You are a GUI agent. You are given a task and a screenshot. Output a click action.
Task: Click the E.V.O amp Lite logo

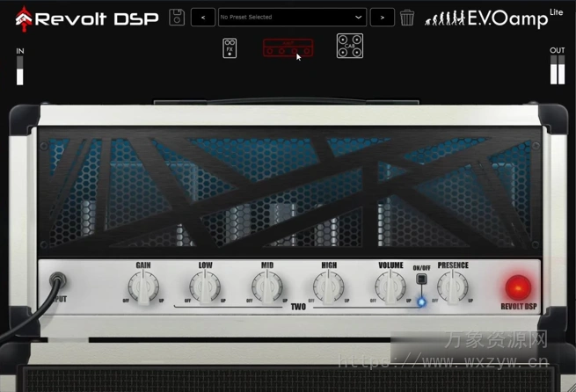point(493,18)
